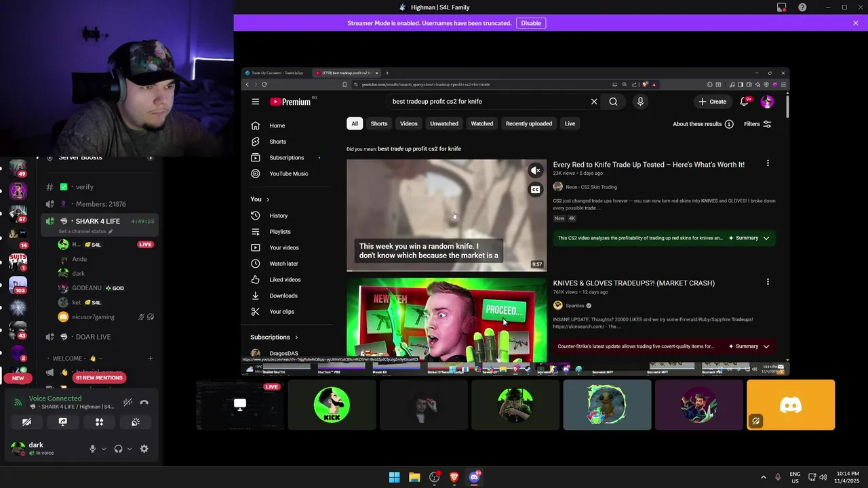This screenshot has width=868, height=488.
Task: Share your screen button in voice panel
Action: pyautogui.click(x=63, y=422)
